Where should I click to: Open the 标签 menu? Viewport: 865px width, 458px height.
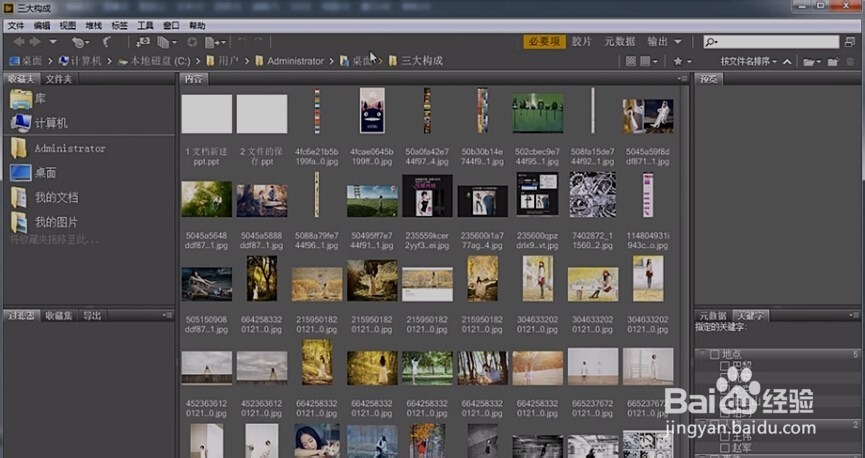tap(120, 25)
